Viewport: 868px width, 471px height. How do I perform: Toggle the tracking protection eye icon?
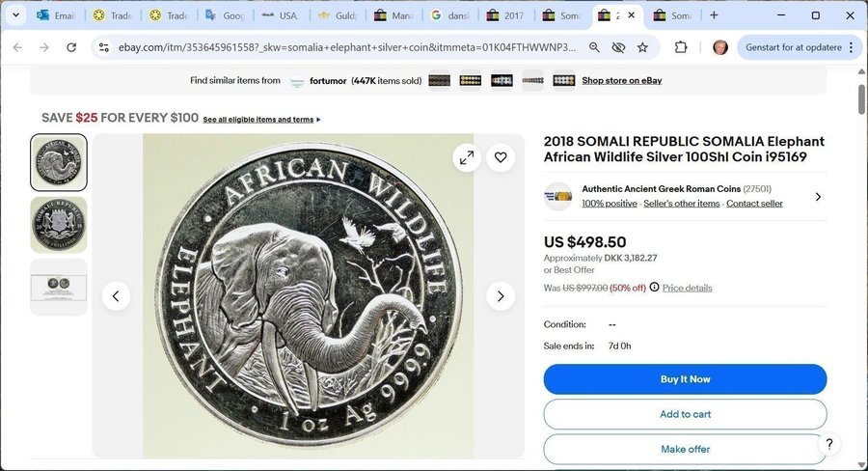(x=618, y=47)
